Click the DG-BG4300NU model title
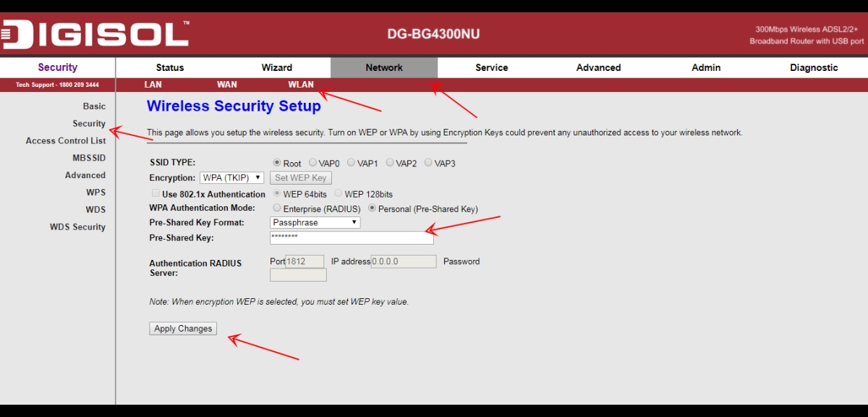This screenshot has height=417, width=868. click(433, 35)
